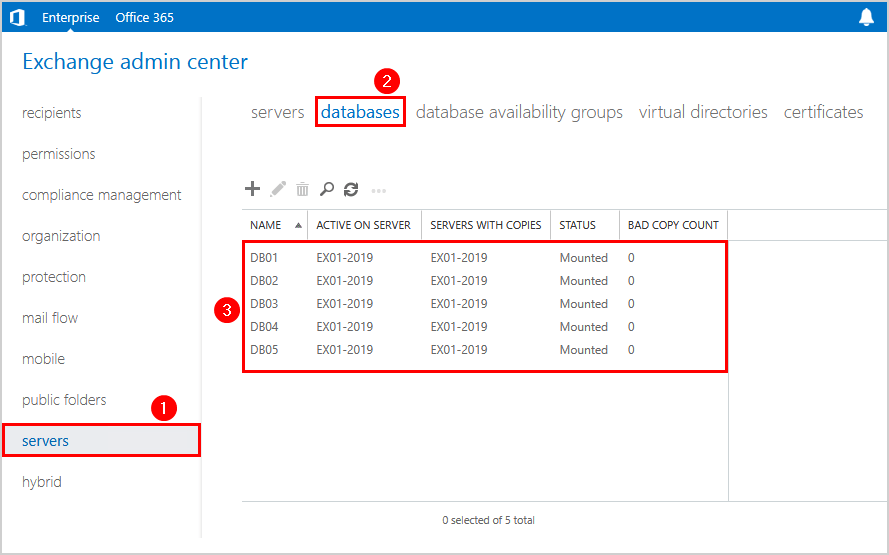Switch to the databases tab
The width and height of the screenshot is (889, 555).
point(360,112)
